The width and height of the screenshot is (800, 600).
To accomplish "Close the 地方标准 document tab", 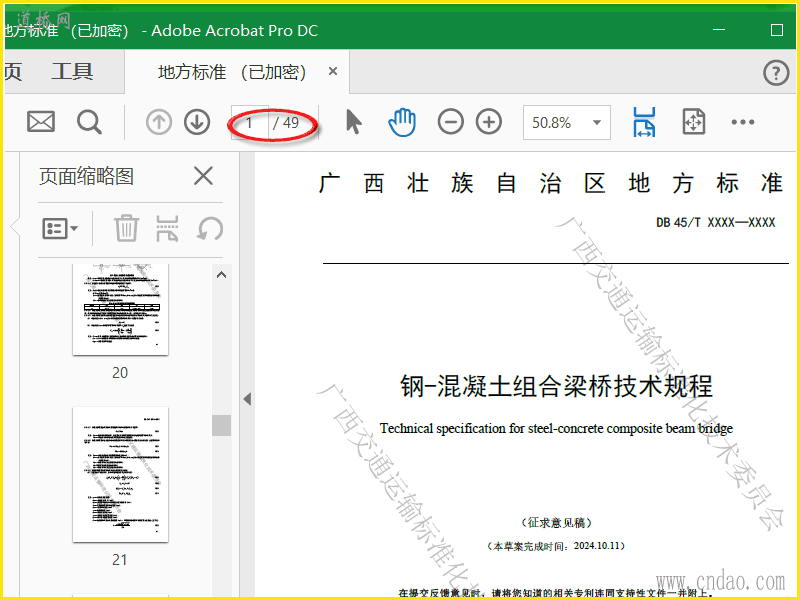I will [x=333, y=71].
